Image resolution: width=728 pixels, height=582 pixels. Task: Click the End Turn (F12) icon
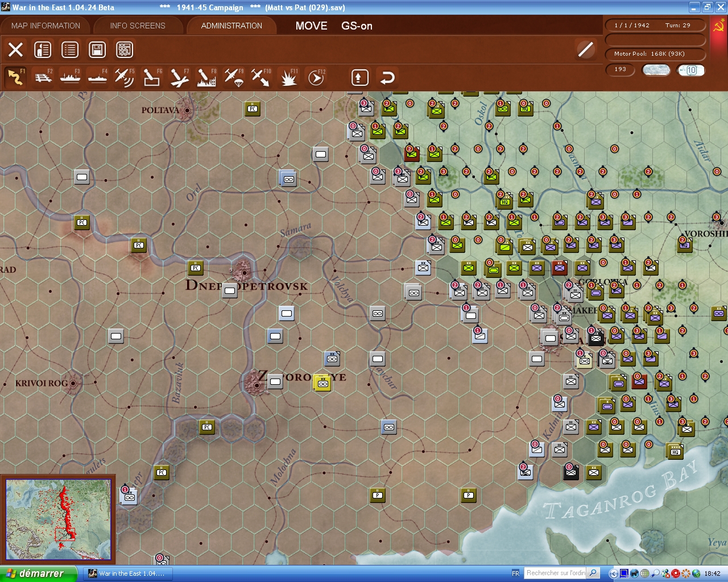point(316,77)
